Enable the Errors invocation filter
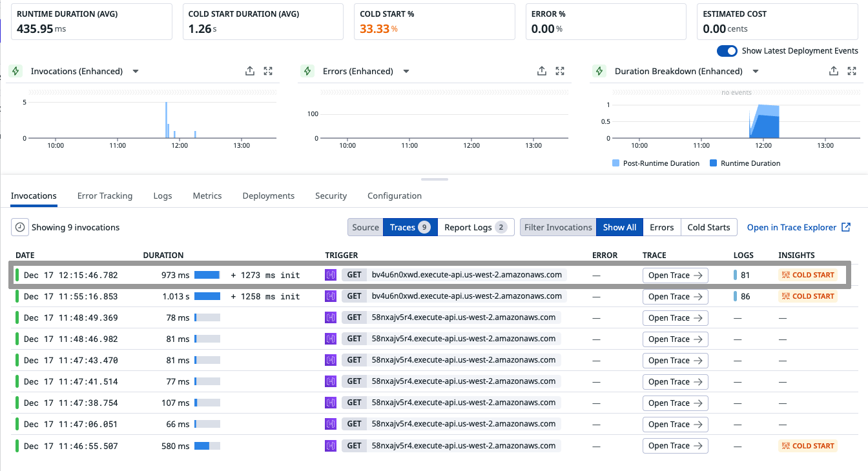 662,227
